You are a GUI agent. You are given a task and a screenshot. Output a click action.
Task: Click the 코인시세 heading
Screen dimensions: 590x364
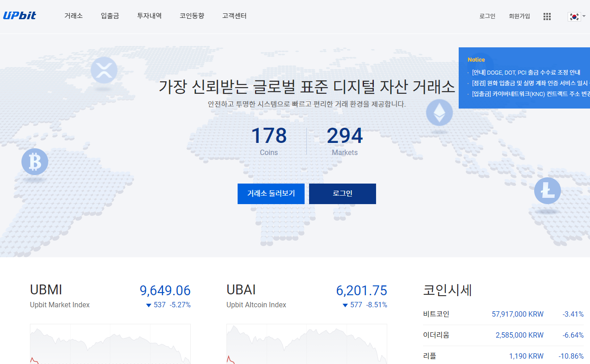[448, 290]
